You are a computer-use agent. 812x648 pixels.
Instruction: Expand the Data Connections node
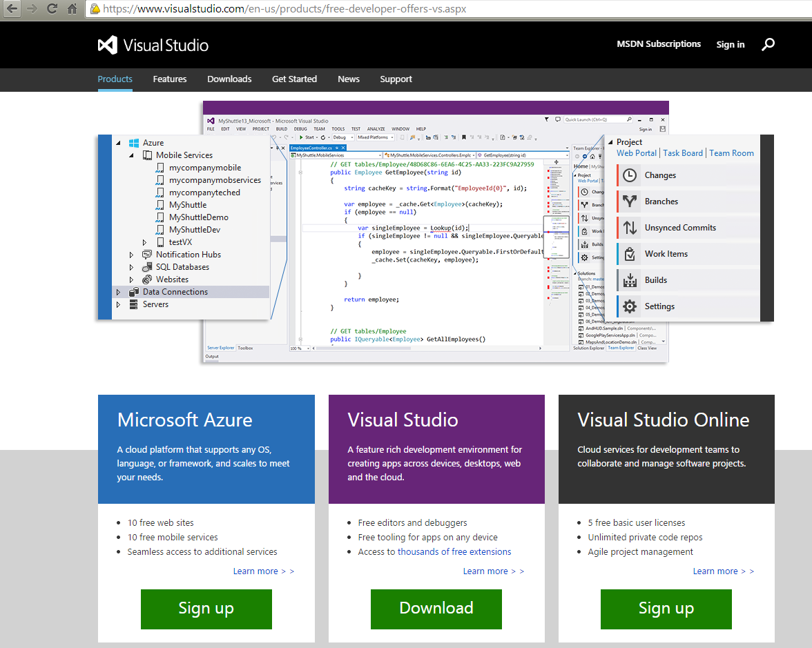pyautogui.click(x=118, y=292)
